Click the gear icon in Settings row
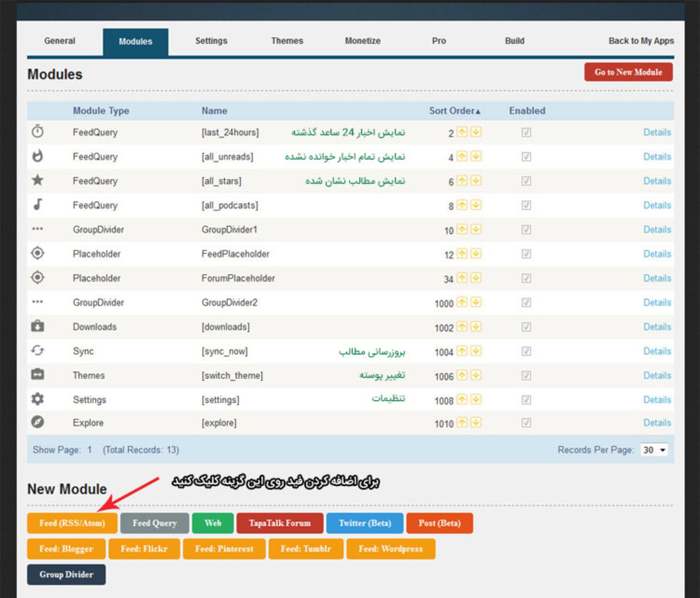 (x=38, y=399)
